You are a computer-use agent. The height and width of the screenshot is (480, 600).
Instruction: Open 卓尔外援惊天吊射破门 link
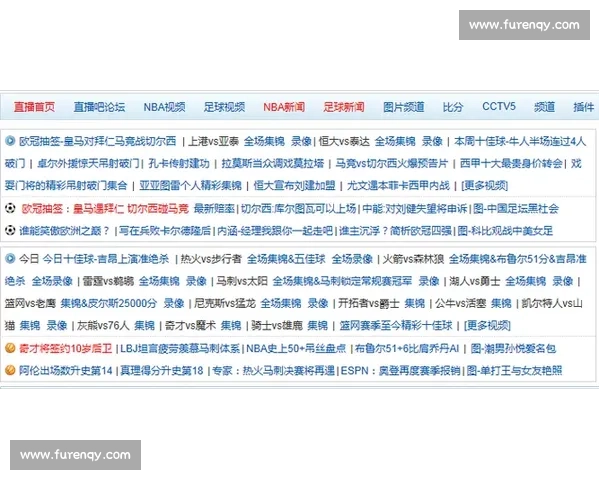point(88,163)
